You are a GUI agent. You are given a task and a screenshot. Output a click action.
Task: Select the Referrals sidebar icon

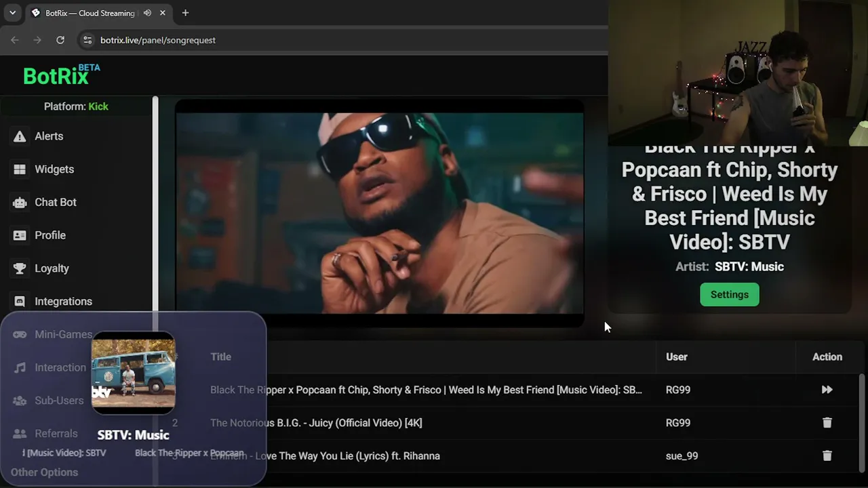20,434
